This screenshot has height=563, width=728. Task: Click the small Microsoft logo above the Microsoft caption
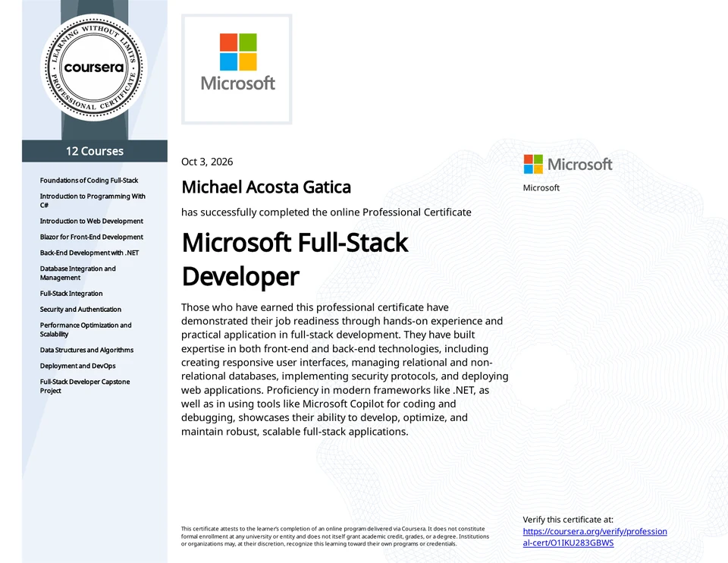coord(568,165)
